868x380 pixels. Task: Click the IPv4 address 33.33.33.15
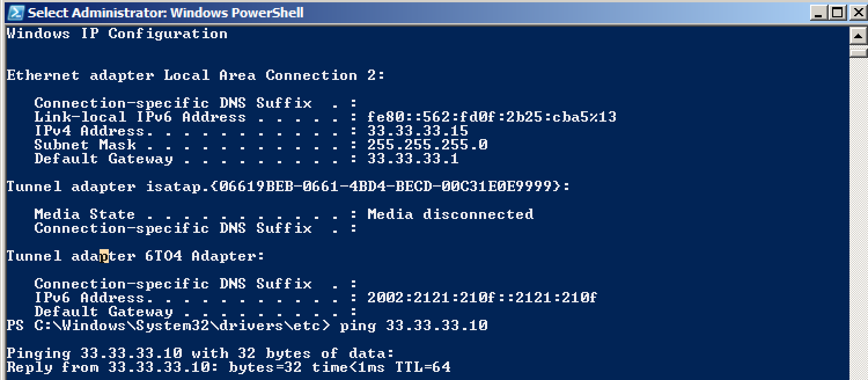click(418, 131)
